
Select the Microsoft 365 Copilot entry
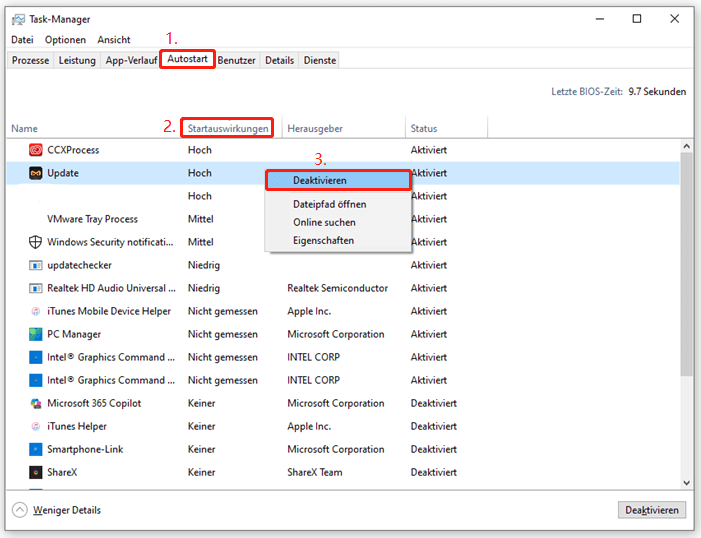point(94,403)
